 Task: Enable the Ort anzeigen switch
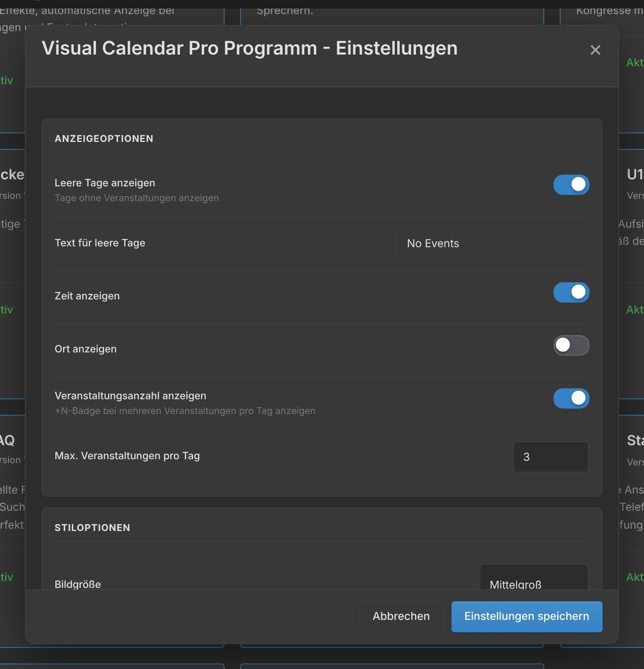571,345
